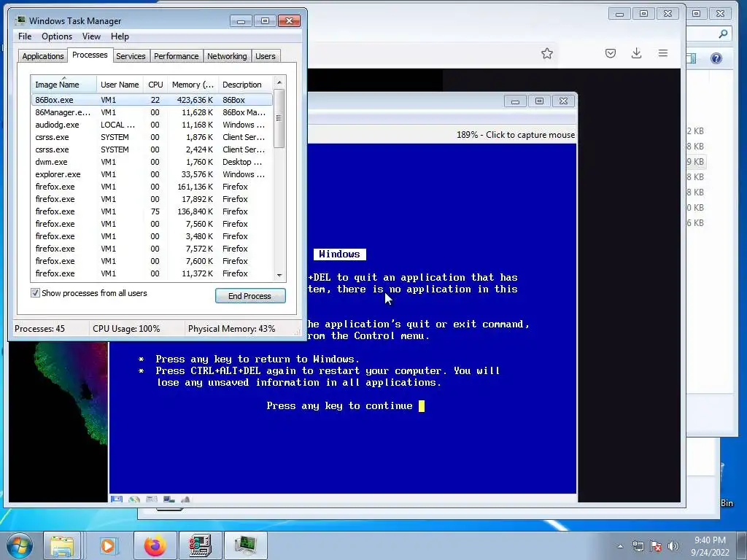Open Task Manager View menu
Screen dimensions: 747x560
pyautogui.click(x=91, y=36)
